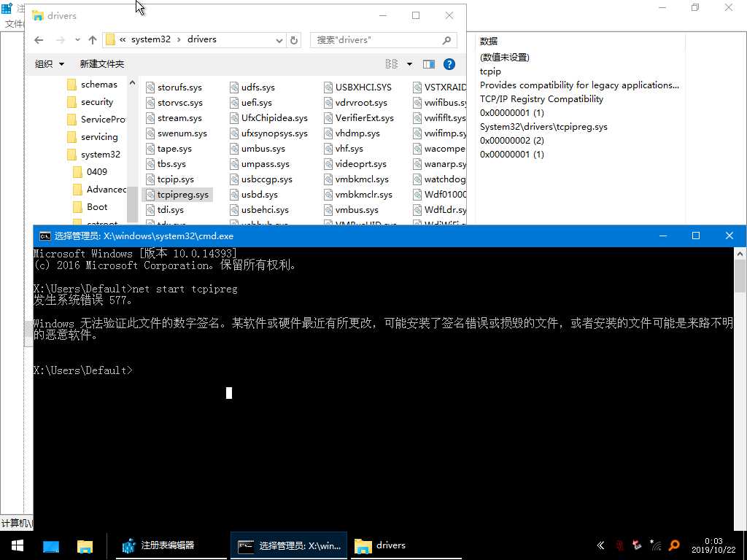Image resolution: width=747 pixels, height=560 pixels.
Task: Select the VSTXRAID file icon
Action: click(x=417, y=87)
